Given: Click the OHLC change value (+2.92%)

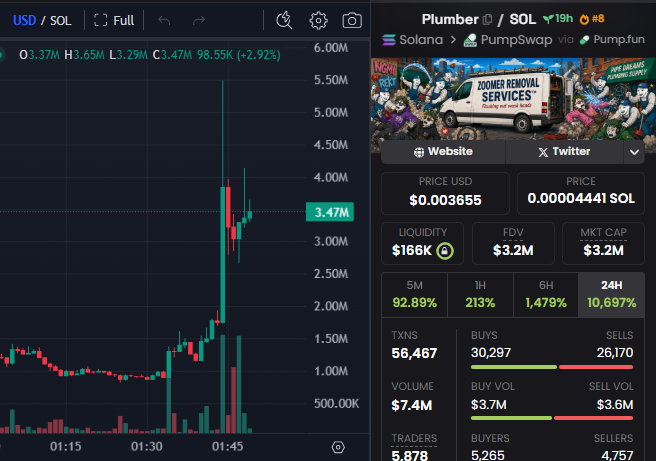Looking at the screenshot, I should click(x=259, y=55).
